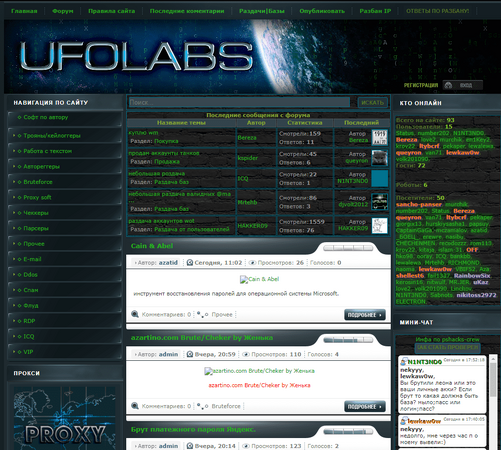Click the lewkaw0w user icon in mini-chat
The image size is (501, 450).
(404, 421)
